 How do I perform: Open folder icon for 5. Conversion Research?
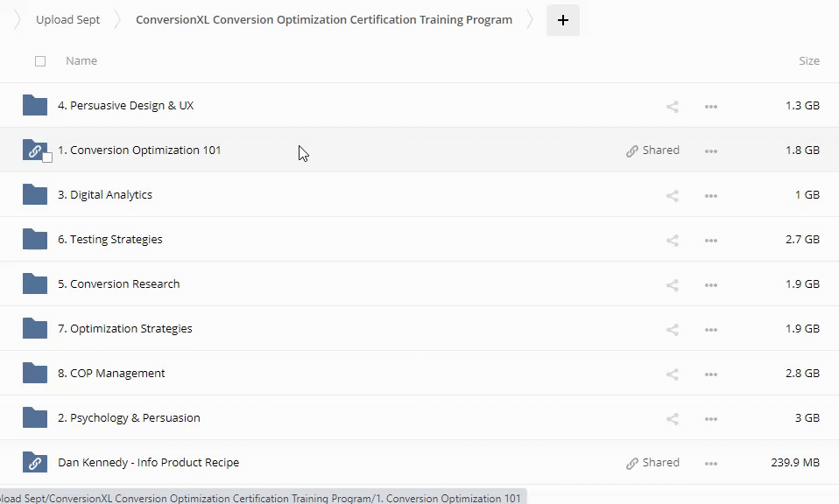click(x=35, y=284)
